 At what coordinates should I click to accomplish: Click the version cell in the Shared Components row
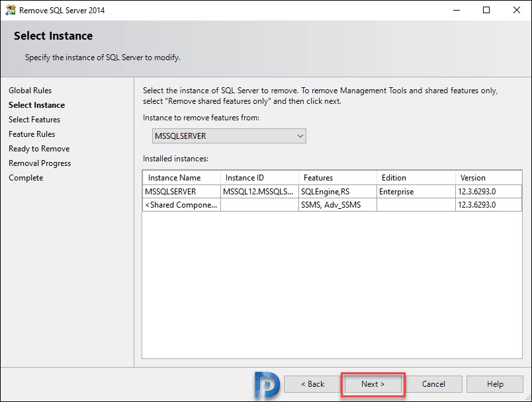pyautogui.click(x=489, y=205)
